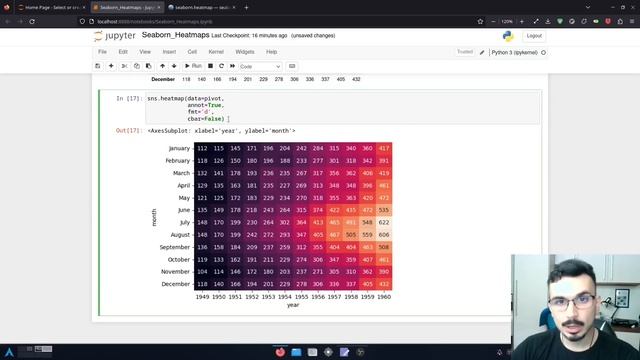Click inside the sns.heatmap code cell
The image size is (640, 360).
pyautogui.click(x=342, y=109)
